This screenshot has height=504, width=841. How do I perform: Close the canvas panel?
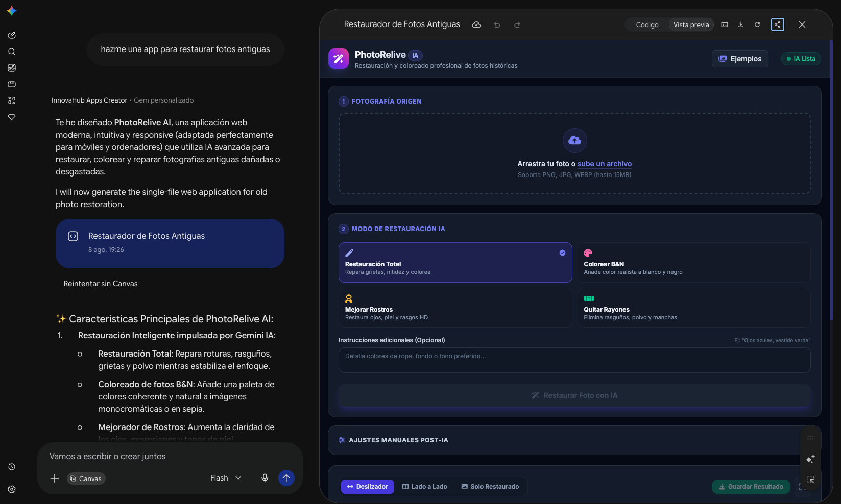pos(802,24)
